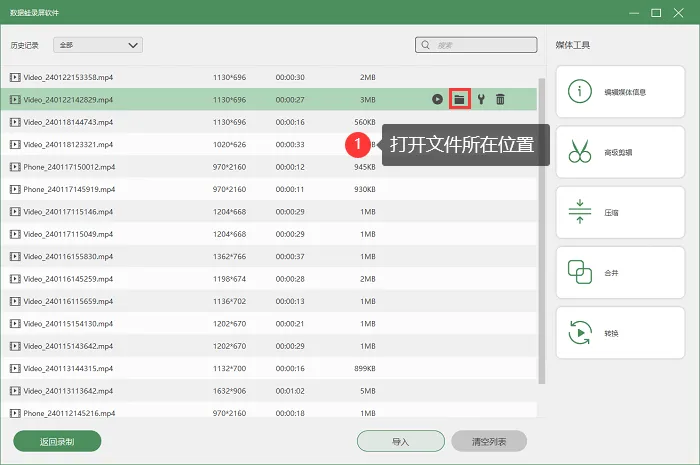Screen dimensions: 700x465
Task: Select row Video_240113113642.mp4
Action: point(269,391)
